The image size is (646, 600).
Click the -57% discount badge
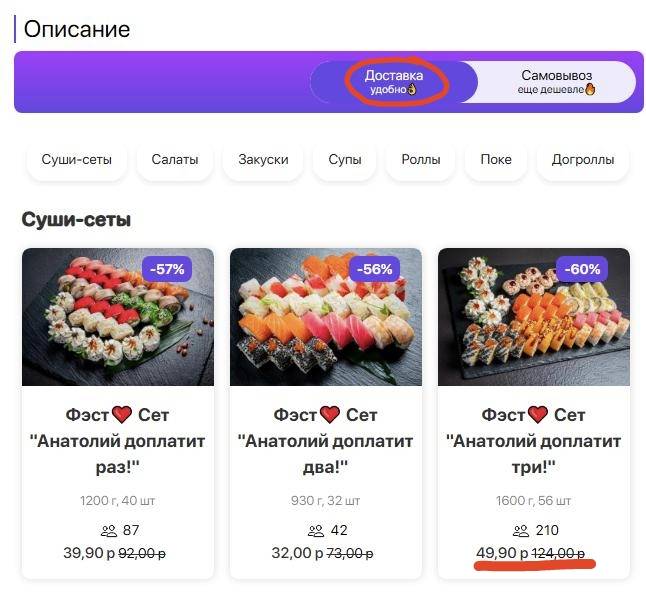coord(168,269)
